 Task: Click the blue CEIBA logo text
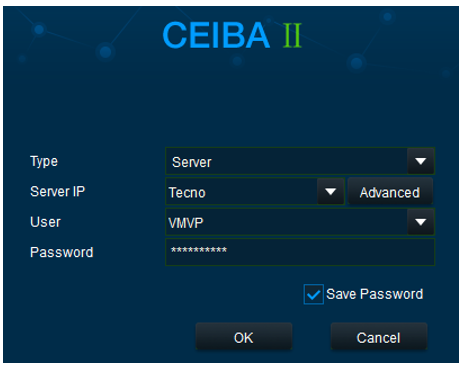216,35
